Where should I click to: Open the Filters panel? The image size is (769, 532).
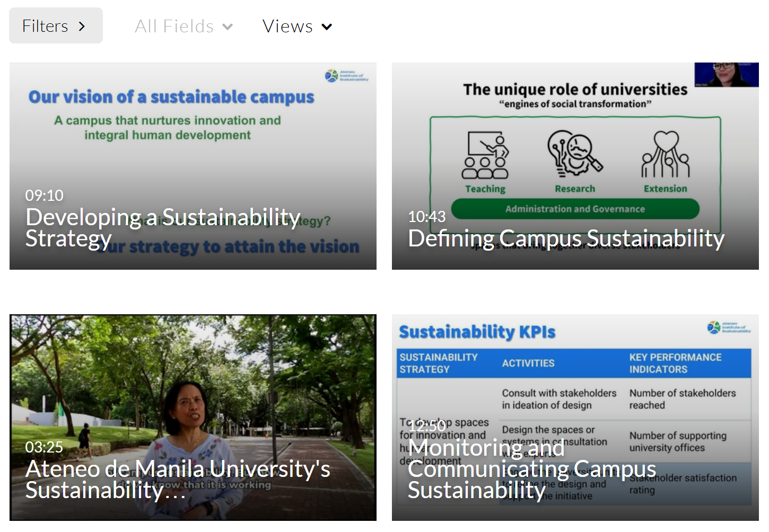point(46,26)
